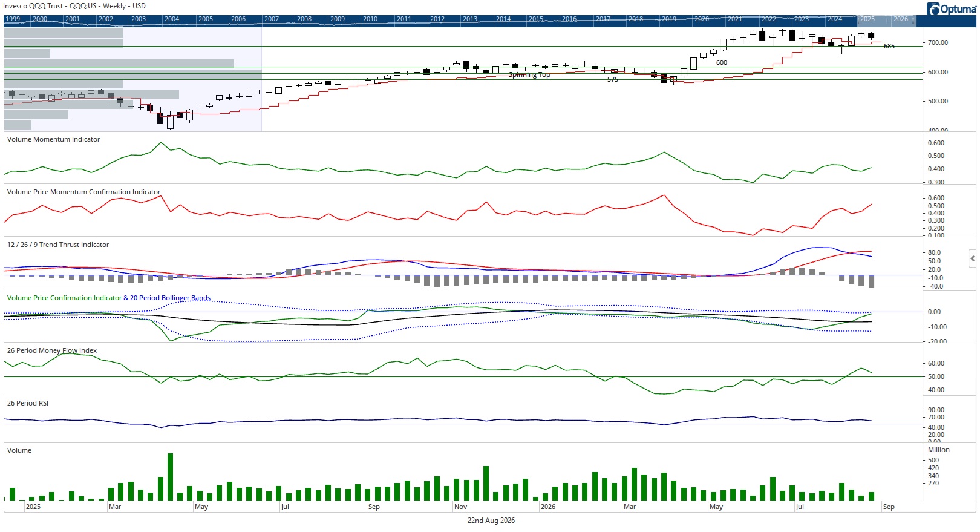Select the Volume Price Confirmation Indicator label
Viewport: 980px width, 532px height.
64,298
